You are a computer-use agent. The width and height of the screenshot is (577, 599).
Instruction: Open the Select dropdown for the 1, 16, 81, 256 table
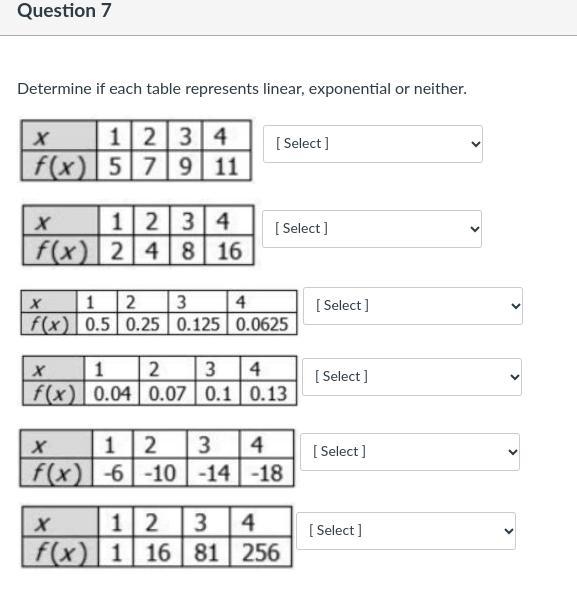click(x=406, y=531)
